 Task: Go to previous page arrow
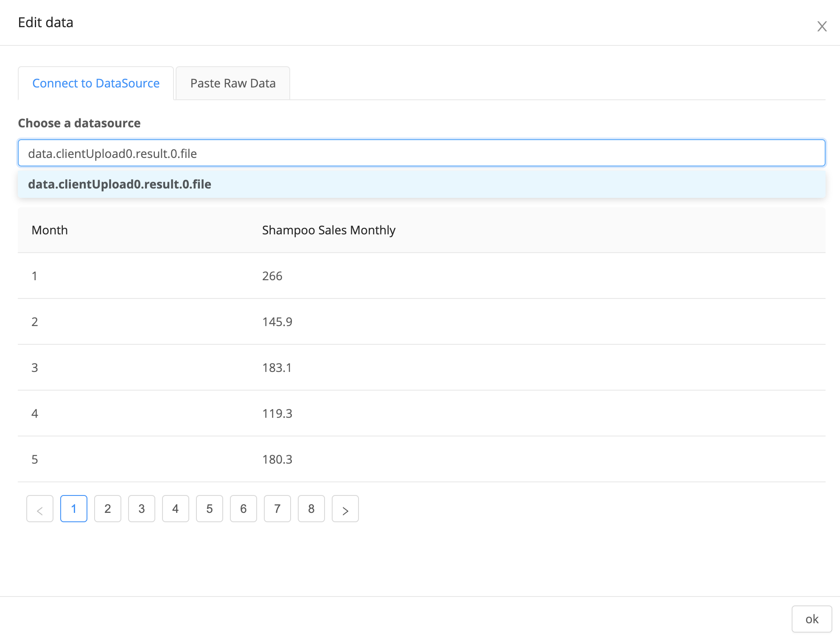click(x=40, y=509)
